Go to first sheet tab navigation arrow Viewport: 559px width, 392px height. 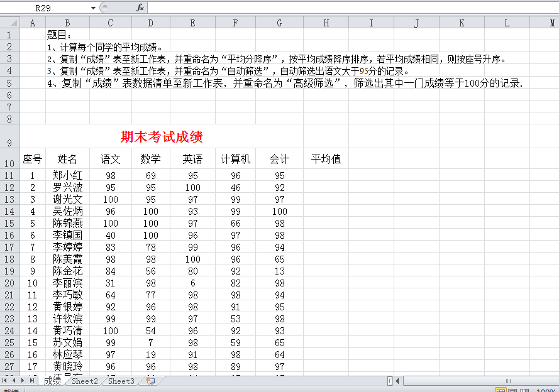coord(4,380)
